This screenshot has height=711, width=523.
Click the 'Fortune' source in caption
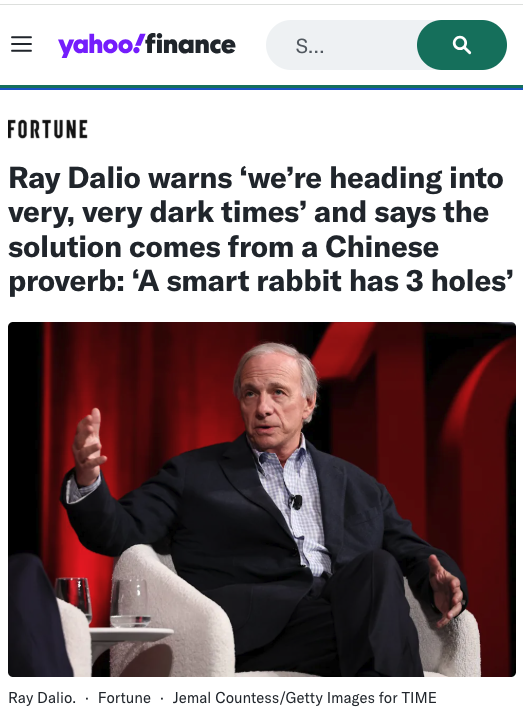[x=124, y=697]
